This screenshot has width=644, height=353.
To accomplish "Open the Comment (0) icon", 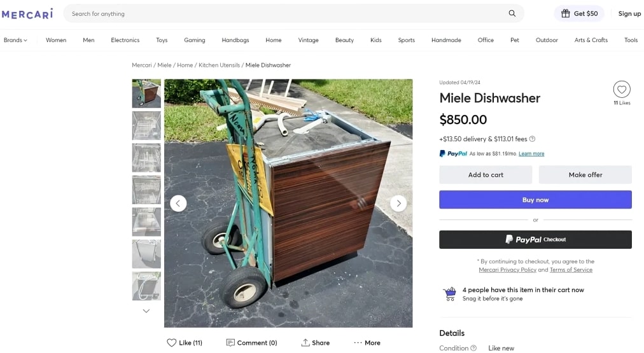I will (252, 343).
